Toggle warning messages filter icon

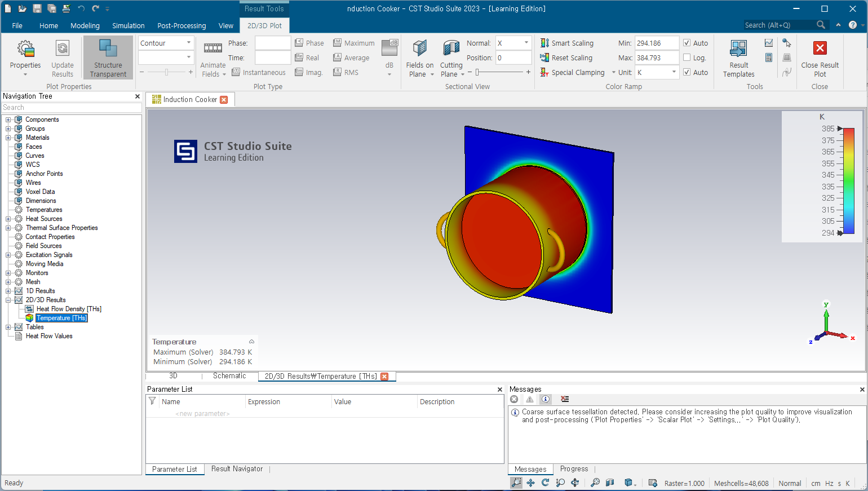point(530,399)
